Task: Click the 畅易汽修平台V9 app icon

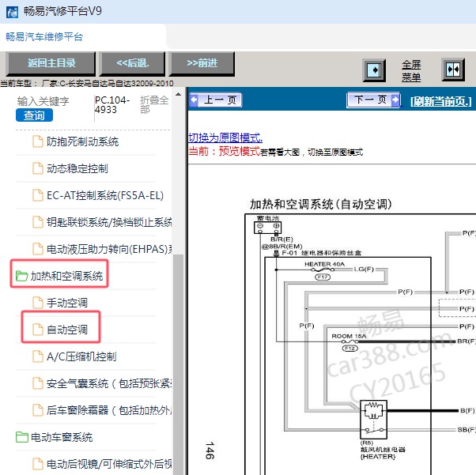Action: (12, 12)
